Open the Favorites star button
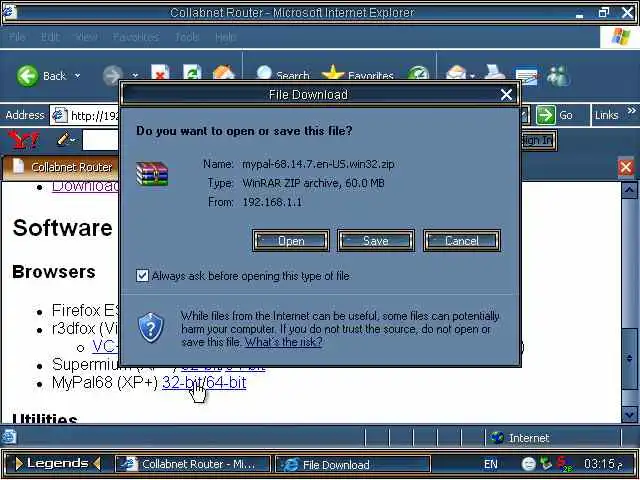The width and height of the screenshot is (640, 480). tap(358, 75)
